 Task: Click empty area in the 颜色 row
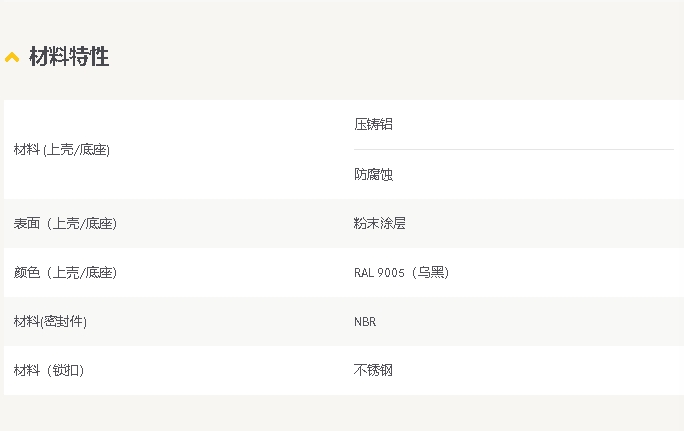point(567,273)
